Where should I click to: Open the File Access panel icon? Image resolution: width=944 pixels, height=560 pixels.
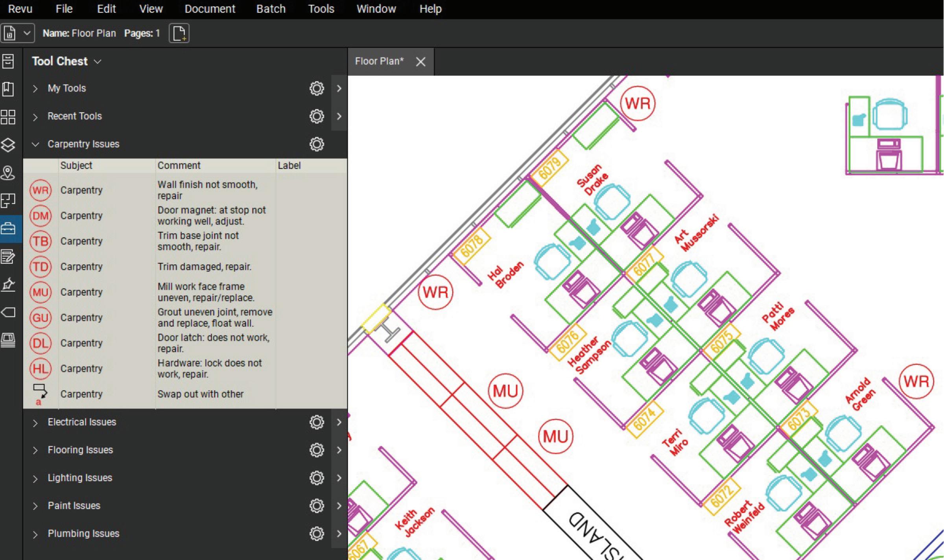[x=8, y=61]
